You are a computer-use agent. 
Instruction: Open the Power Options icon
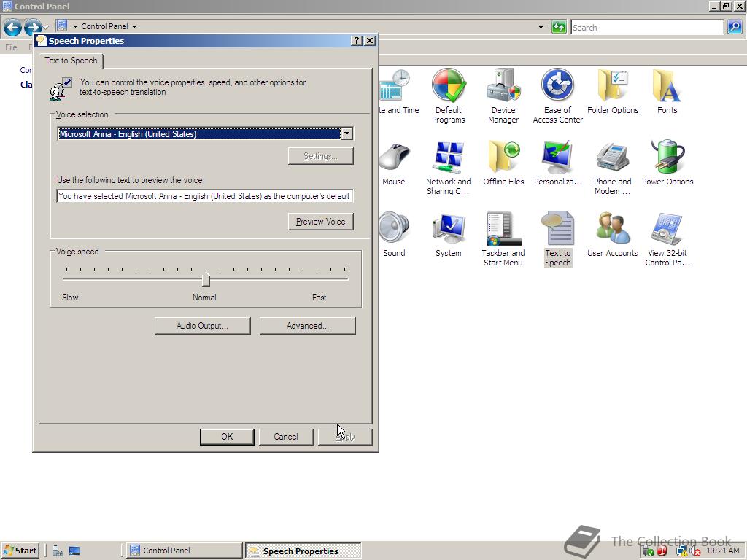(x=667, y=163)
